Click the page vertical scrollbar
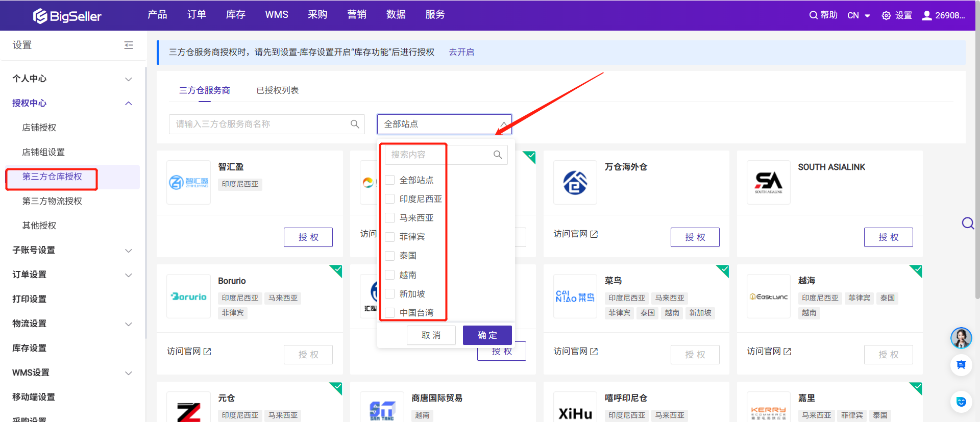Screen dimensions: 980x422 [977, 153]
